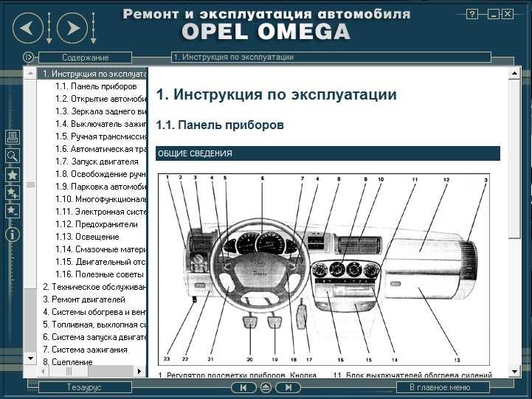Image resolution: width=532 pixels, height=399 pixels.
Task: Close the OPEL OMEGA window
Action: 508,14
